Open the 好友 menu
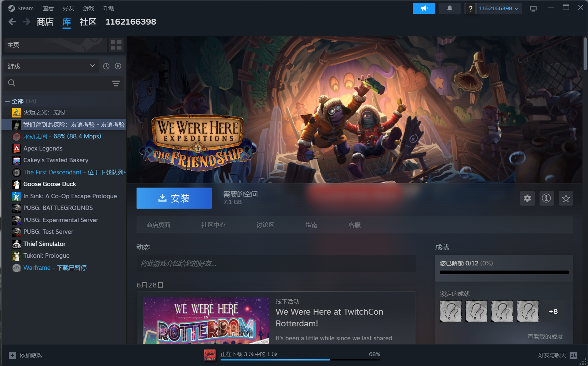The width and height of the screenshot is (588, 366). click(68, 8)
